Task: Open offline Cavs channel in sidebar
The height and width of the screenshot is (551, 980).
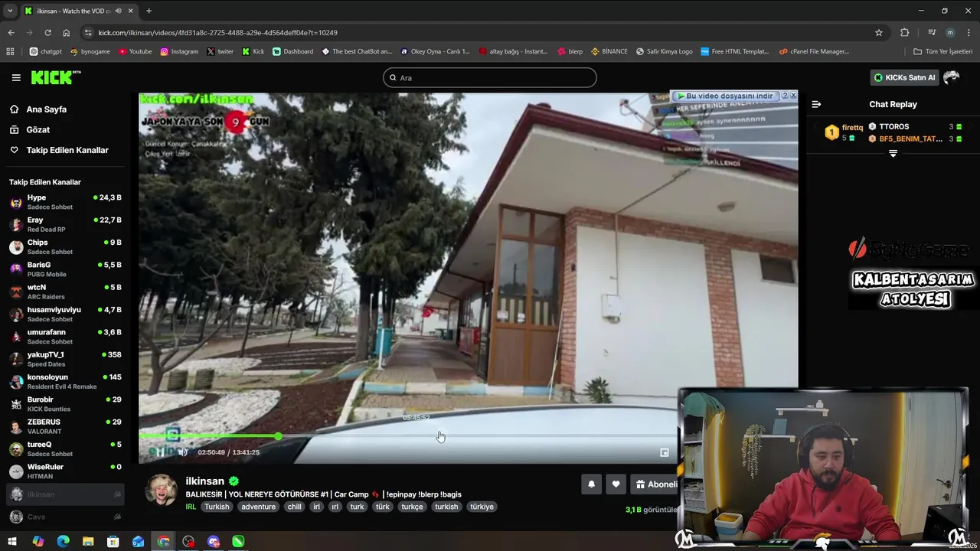Action: [x=64, y=517]
